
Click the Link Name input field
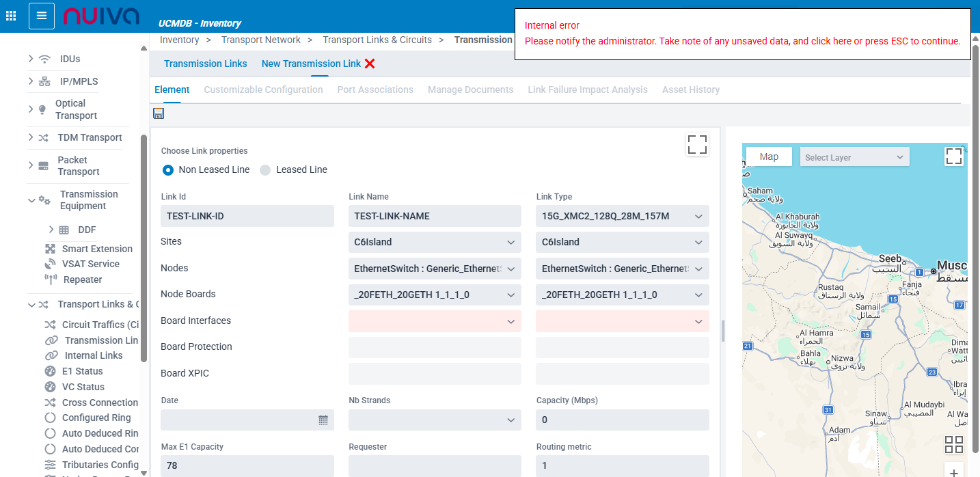[434, 217]
